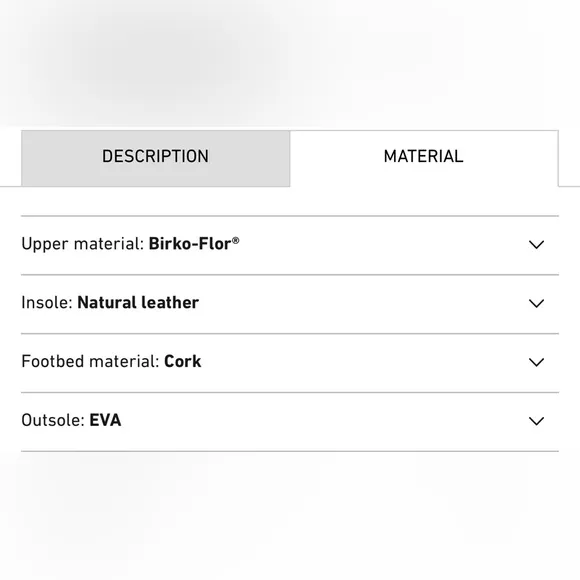The width and height of the screenshot is (580, 580).
Task: Select the MATERIAL tab
Action: pyautogui.click(x=424, y=158)
